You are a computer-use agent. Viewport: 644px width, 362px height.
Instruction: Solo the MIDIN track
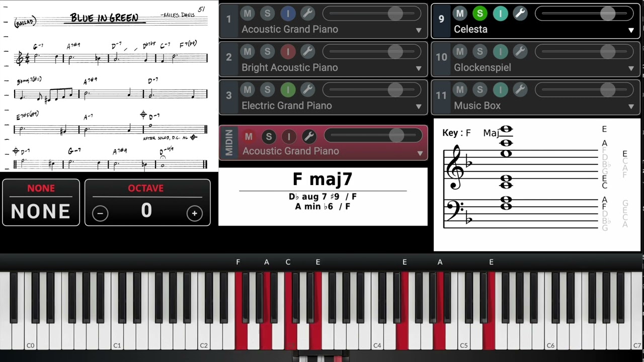[x=268, y=136]
